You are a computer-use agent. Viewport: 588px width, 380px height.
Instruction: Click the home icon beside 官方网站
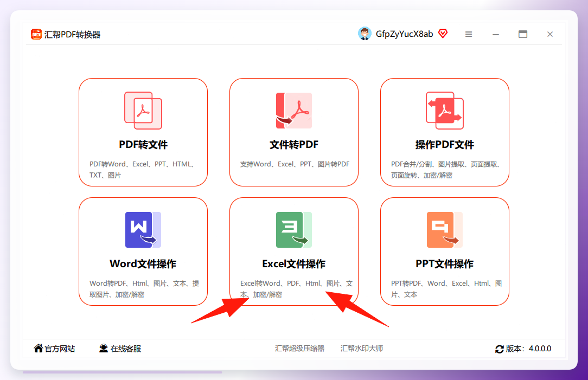click(x=39, y=348)
